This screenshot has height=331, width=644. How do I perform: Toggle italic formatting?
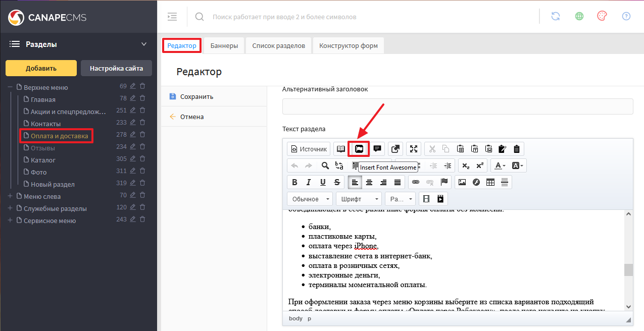tap(309, 182)
